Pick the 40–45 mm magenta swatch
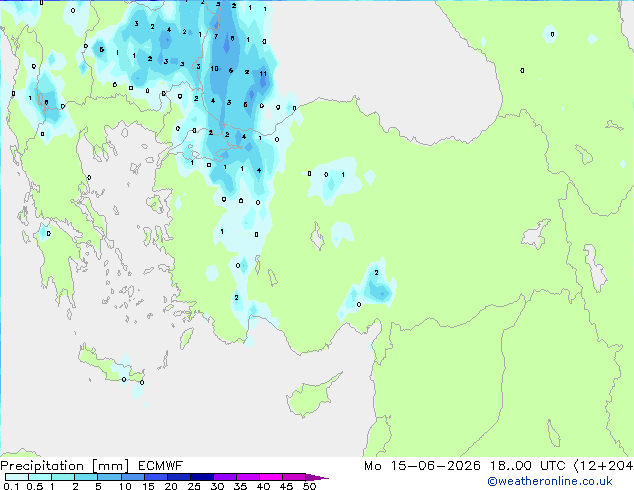Viewport: 634px width, 490px height. pos(271,477)
